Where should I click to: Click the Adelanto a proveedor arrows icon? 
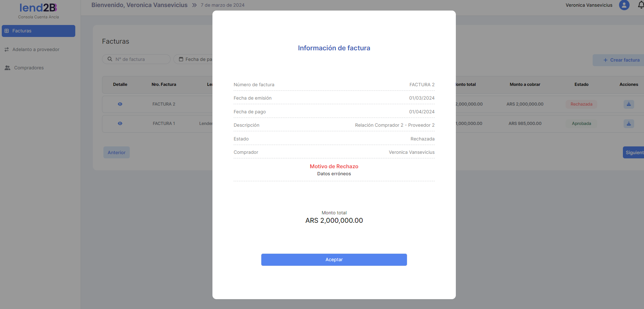(x=7, y=50)
